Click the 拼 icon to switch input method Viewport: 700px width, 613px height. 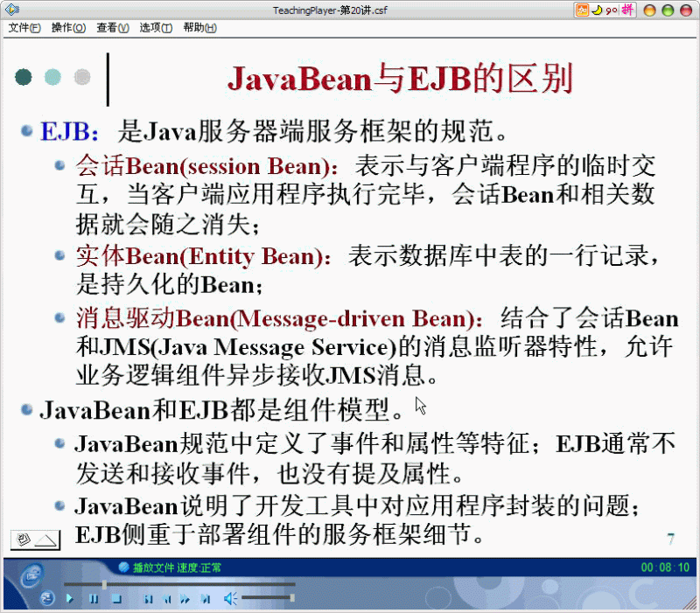pyautogui.click(x=628, y=8)
